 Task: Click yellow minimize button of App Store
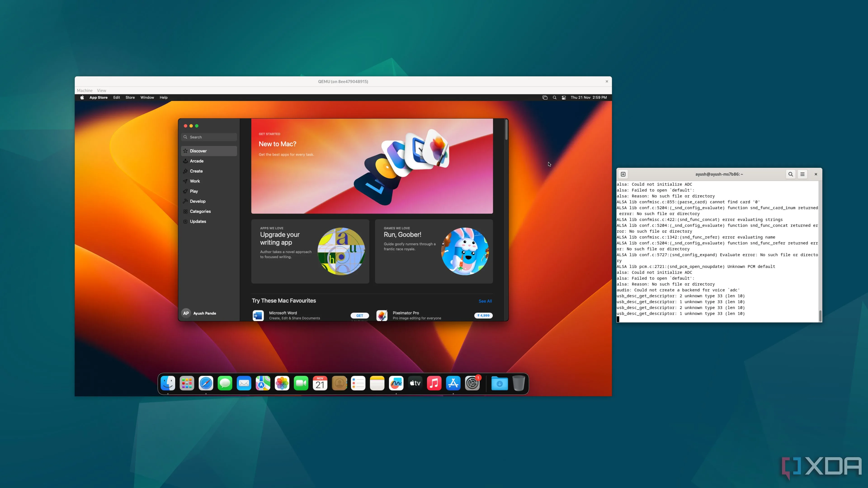point(191,126)
